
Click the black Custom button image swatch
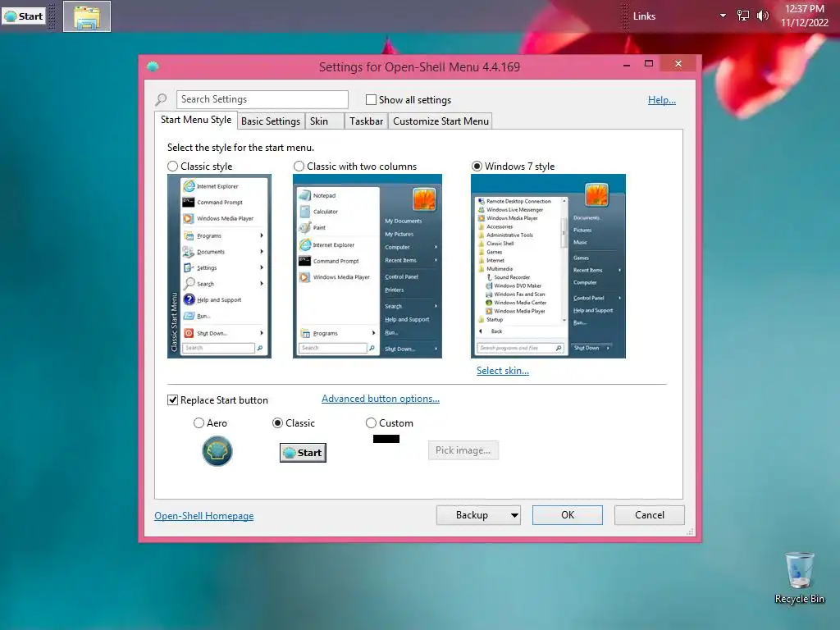(386, 439)
